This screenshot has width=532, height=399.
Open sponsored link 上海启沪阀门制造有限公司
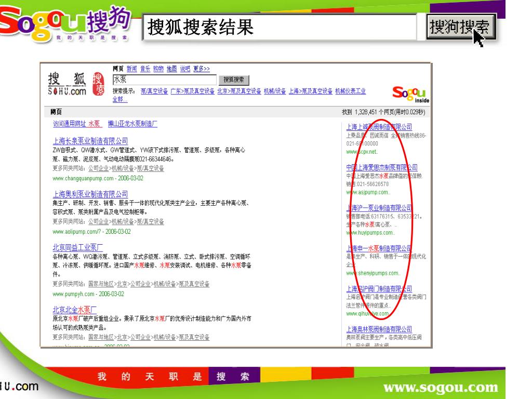tap(379, 289)
